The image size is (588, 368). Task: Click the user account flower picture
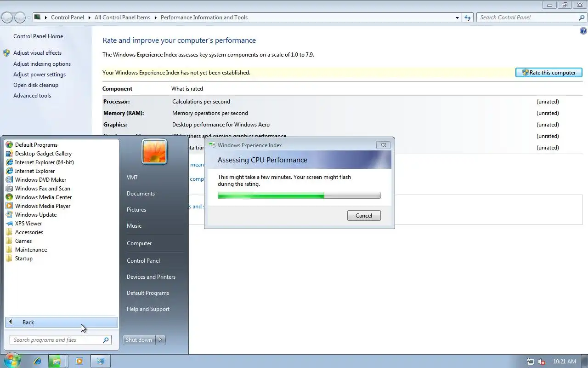154,151
